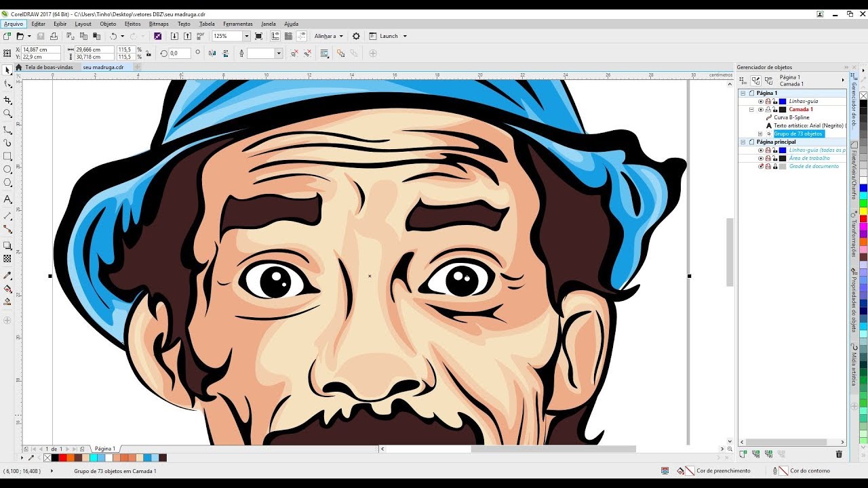Select the Transparency checkerboard tool

7,258
